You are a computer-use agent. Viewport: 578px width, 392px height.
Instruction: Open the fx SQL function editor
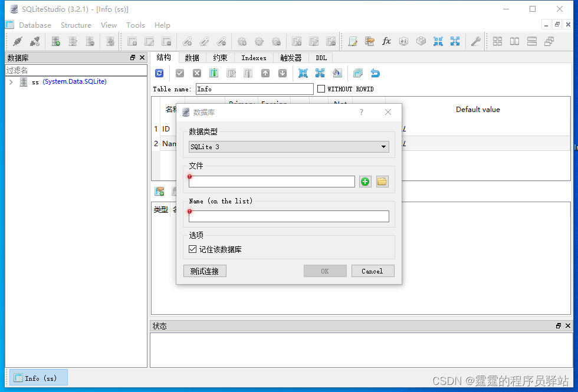coord(386,41)
